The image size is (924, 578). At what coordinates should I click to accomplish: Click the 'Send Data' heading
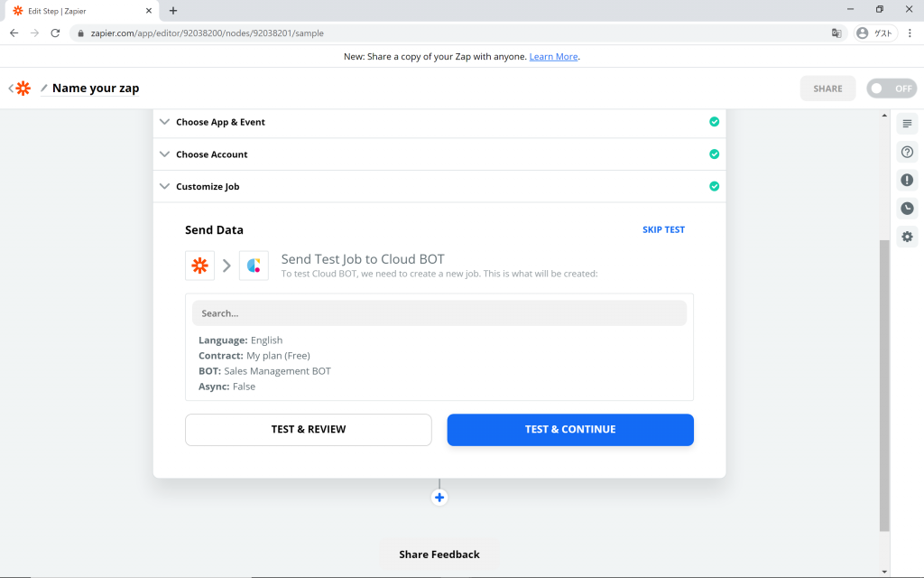tap(214, 230)
